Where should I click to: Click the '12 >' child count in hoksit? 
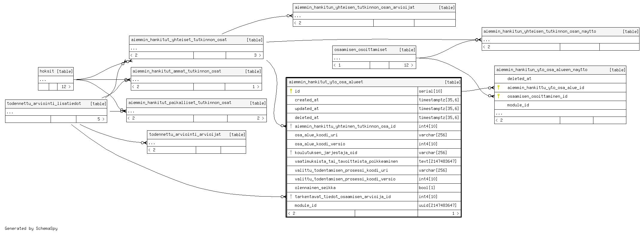[66, 87]
